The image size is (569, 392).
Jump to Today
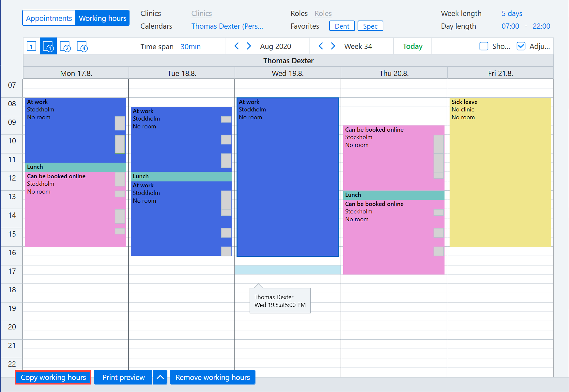(x=412, y=46)
